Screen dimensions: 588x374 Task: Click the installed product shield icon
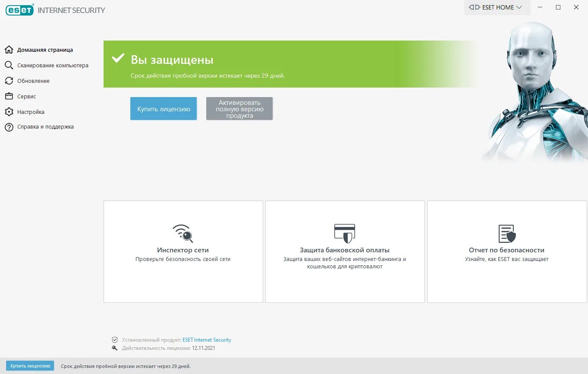(115, 340)
